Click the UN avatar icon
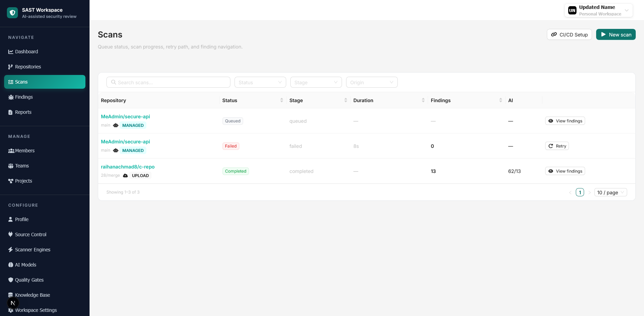The image size is (644, 316). point(572,10)
